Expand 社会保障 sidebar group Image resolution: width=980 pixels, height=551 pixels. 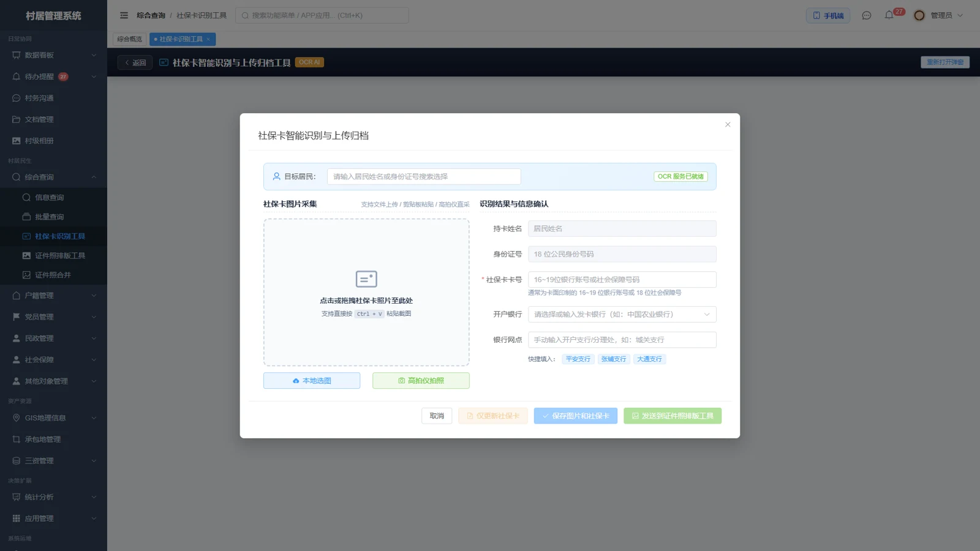(x=53, y=360)
